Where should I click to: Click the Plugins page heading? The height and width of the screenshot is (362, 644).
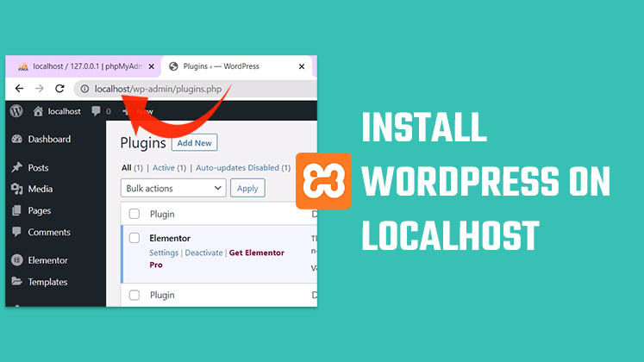pos(143,143)
